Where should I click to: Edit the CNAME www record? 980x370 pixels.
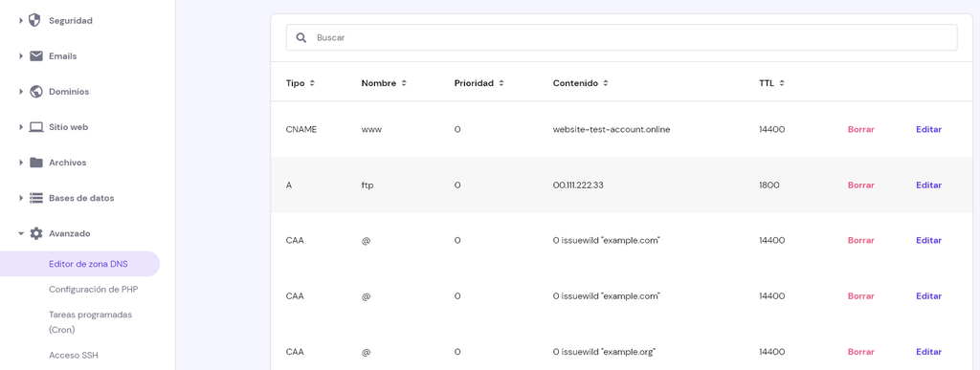click(928, 130)
